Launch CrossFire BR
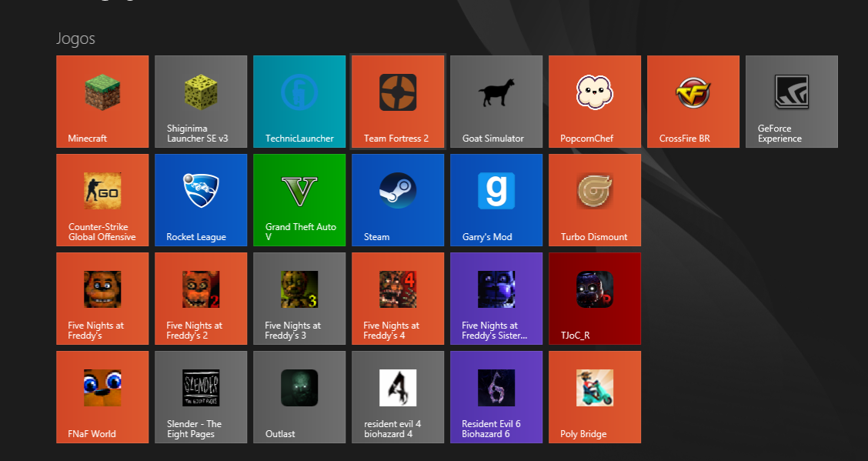The image size is (868, 461). coord(693,102)
